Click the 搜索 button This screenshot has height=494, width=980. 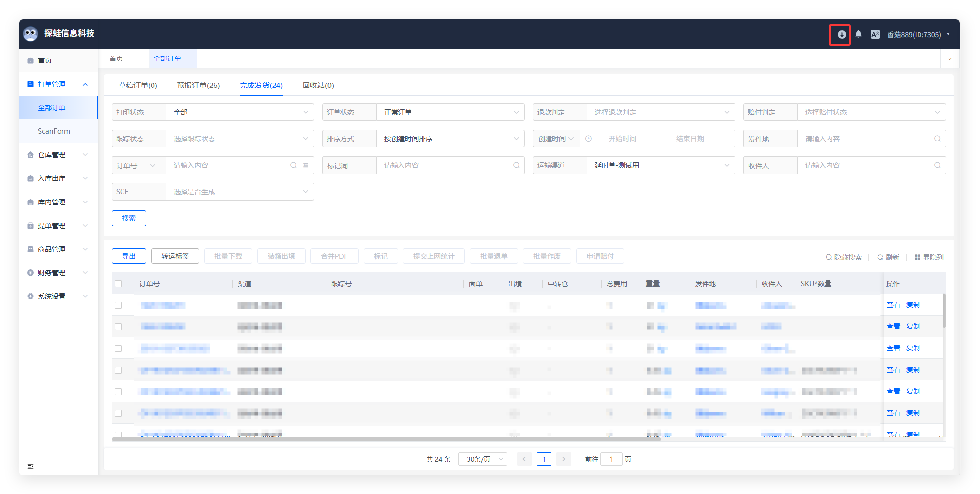tap(129, 218)
